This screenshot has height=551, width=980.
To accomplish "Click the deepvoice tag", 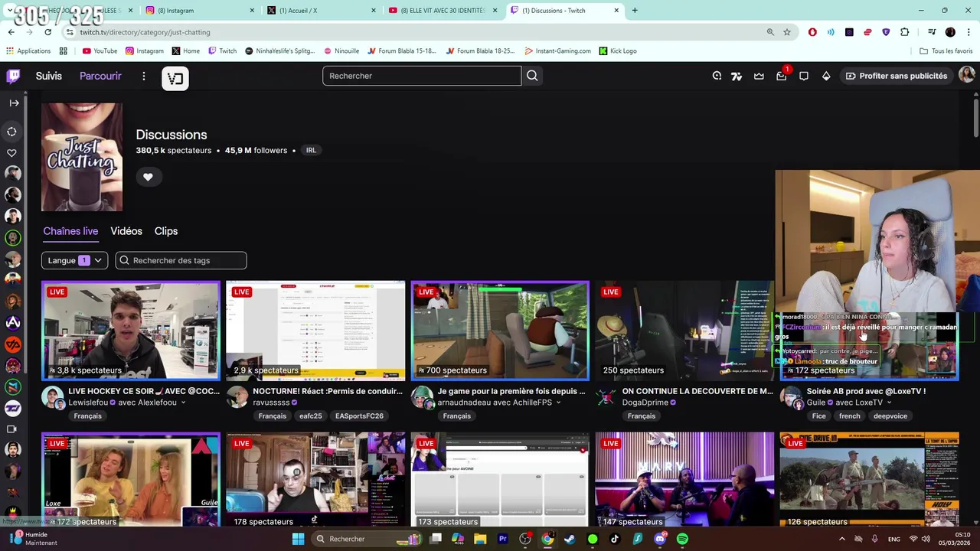I will coord(890,416).
